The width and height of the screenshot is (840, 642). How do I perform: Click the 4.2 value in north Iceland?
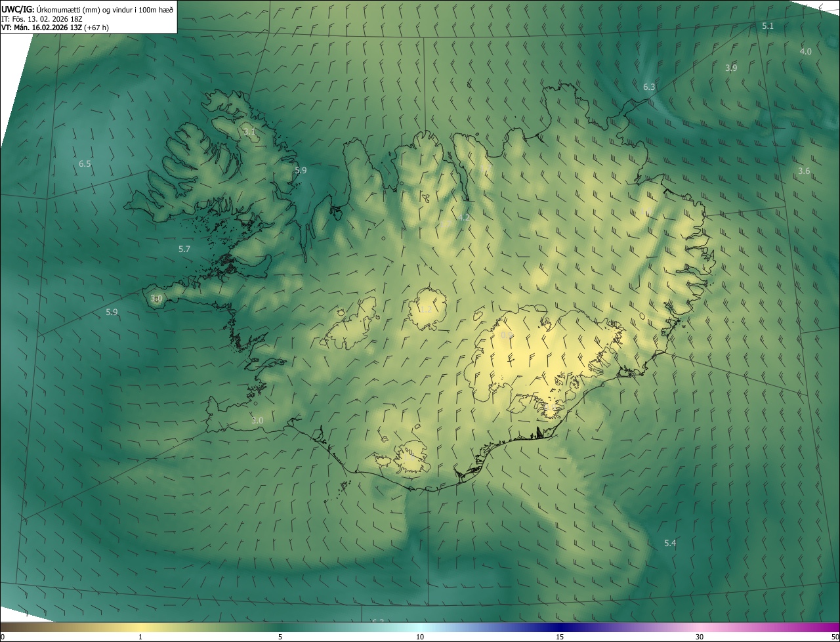point(464,217)
